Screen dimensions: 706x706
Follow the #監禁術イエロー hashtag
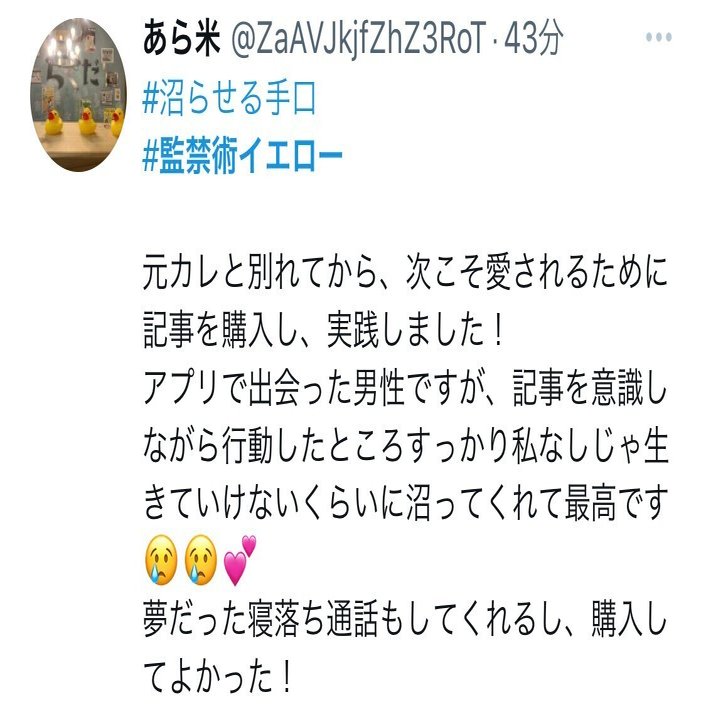(242, 156)
